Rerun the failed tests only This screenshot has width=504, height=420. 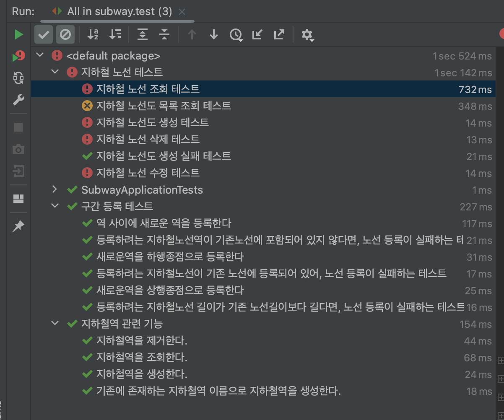18,55
